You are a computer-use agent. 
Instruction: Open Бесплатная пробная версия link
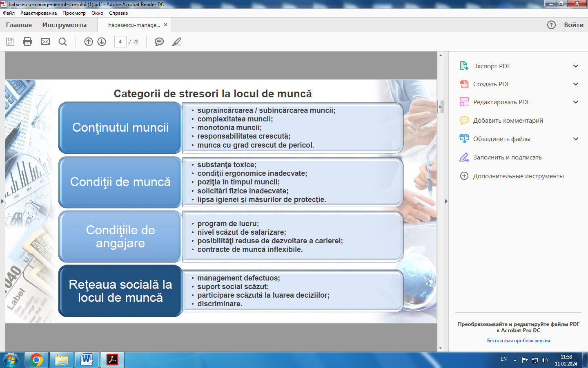tap(519, 341)
